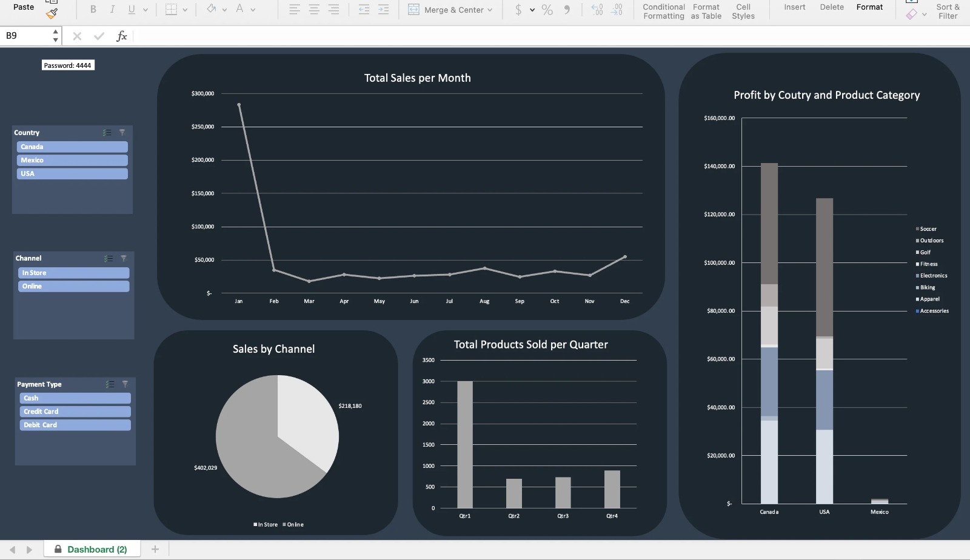This screenshot has height=560, width=970.
Task: Apply percent style number format
Action: pos(547,9)
